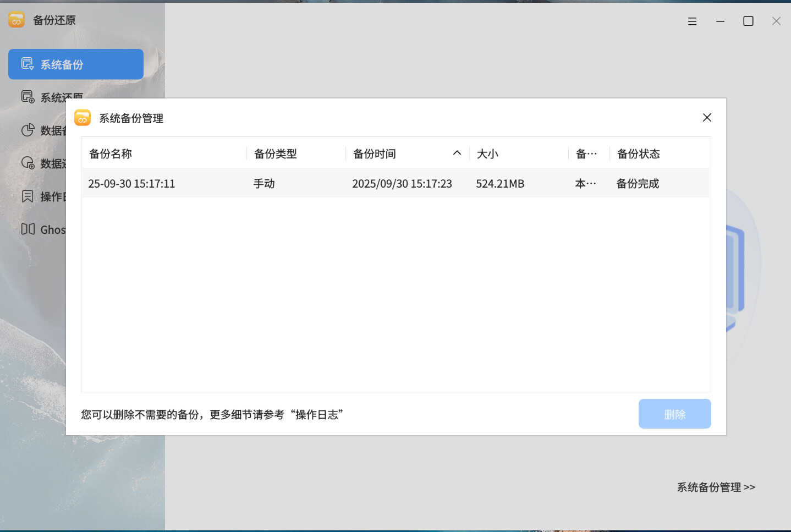Click the 备份还原 app logo icon
791x532 pixels.
pyautogui.click(x=17, y=20)
